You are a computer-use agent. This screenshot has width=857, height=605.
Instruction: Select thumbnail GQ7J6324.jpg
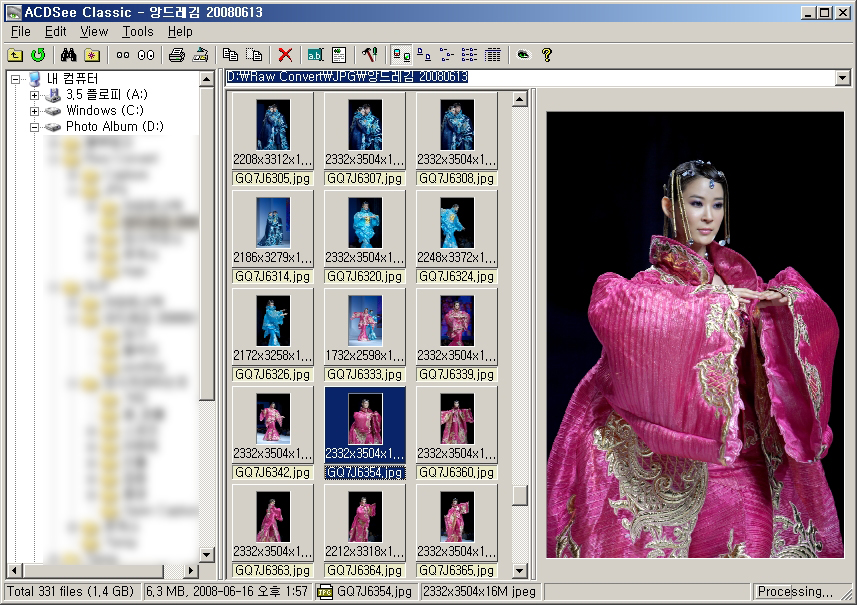click(x=456, y=237)
